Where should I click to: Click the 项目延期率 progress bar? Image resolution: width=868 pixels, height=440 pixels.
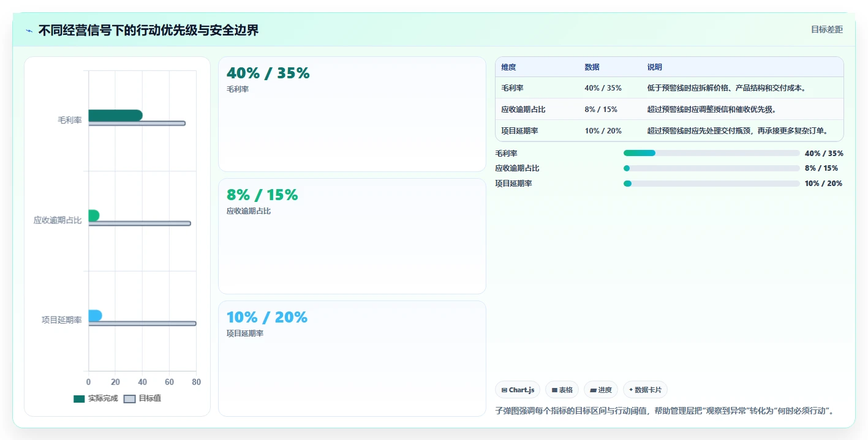(711, 183)
